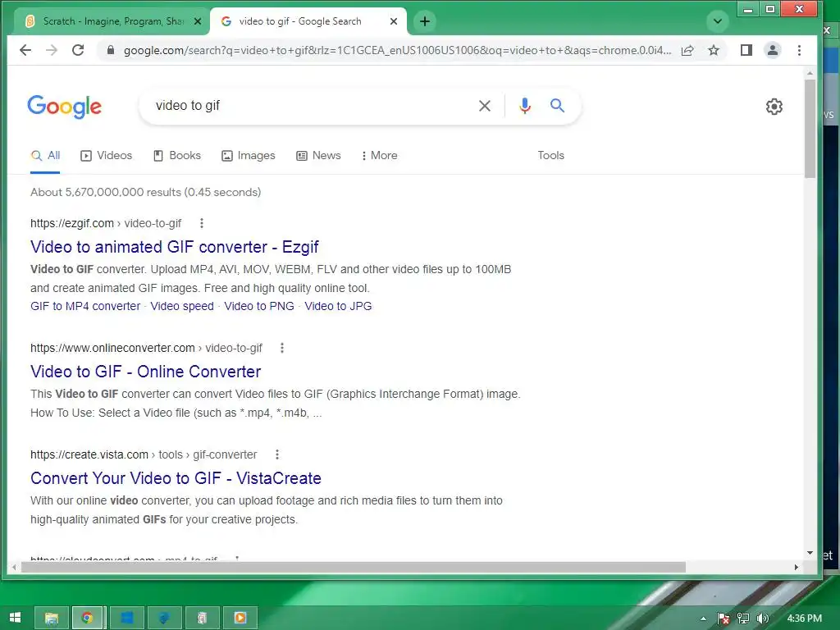Viewport: 840px width, 630px height.
Task: Click the onlineconverter.com URL text
Action: tap(146, 348)
